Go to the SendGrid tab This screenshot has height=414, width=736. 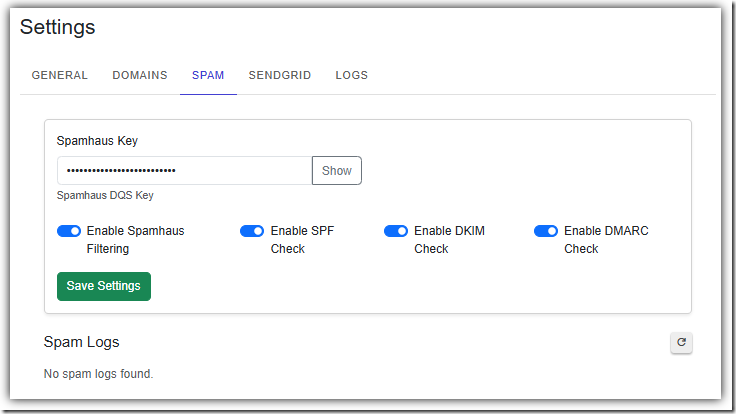point(280,75)
